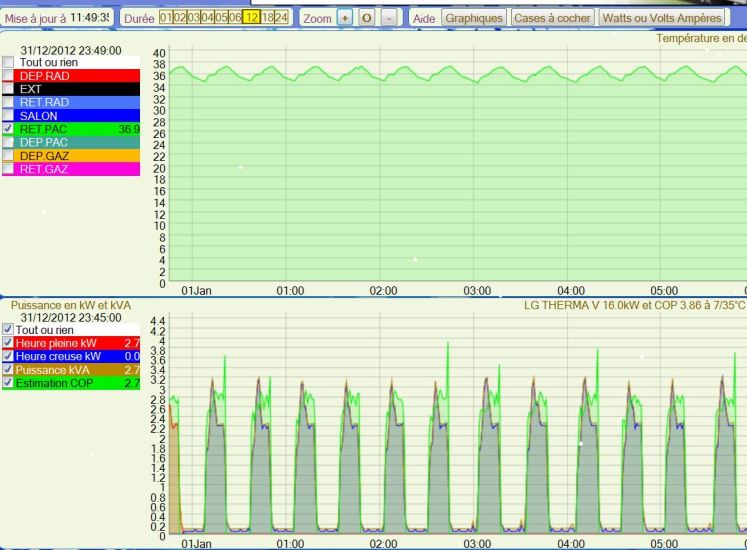Toggle the EXT temperature checkbox

9,88
